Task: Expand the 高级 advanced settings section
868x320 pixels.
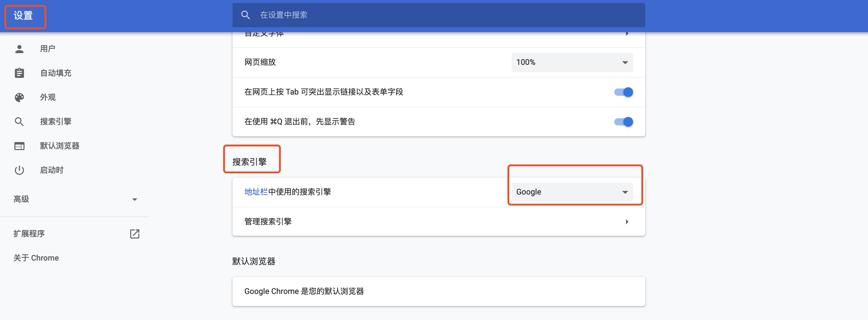Action: coord(134,199)
